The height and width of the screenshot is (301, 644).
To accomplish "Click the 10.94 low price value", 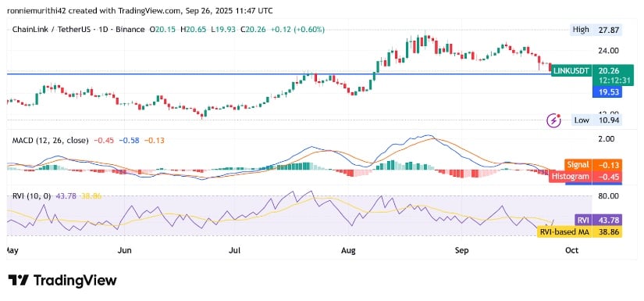I will (609, 120).
